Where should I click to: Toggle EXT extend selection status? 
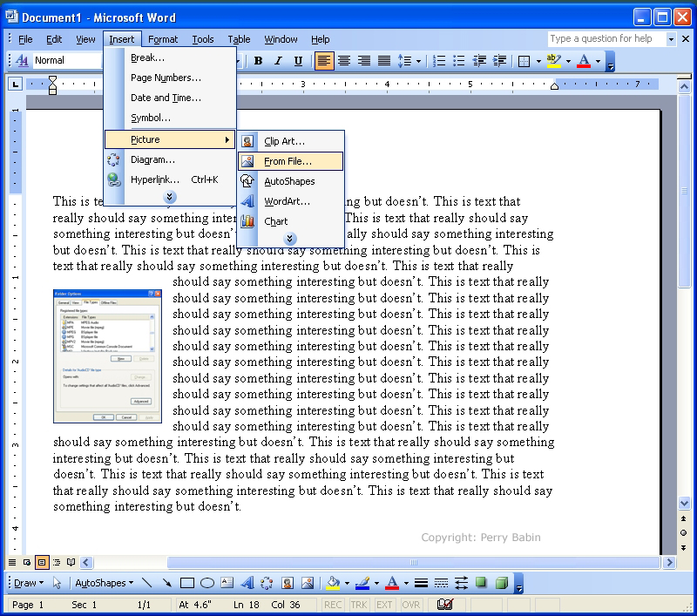click(384, 605)
